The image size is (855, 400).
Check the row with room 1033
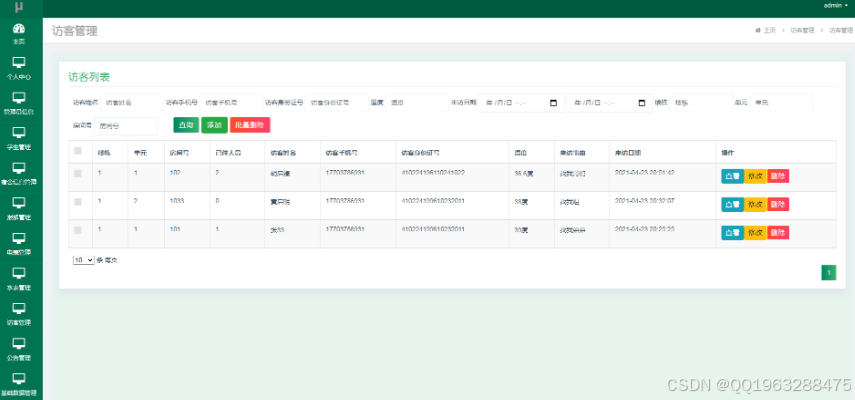78,202
